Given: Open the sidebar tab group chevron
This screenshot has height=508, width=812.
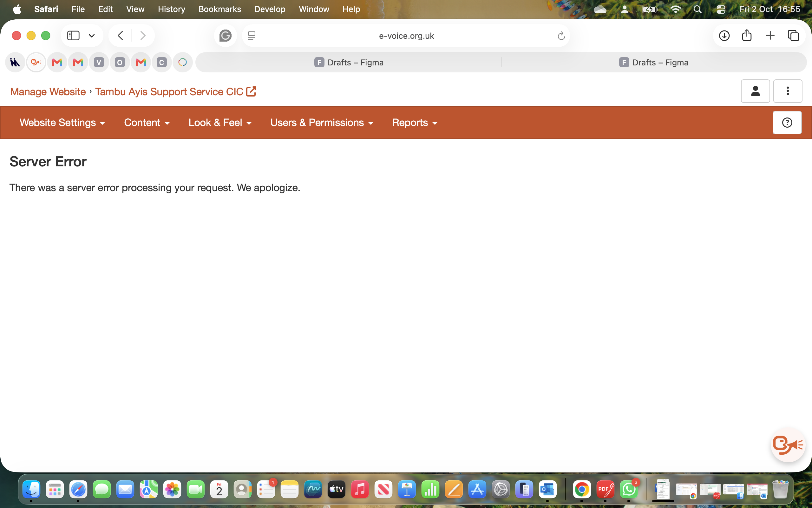Looking at the screenshot, I should click(92, 36).
